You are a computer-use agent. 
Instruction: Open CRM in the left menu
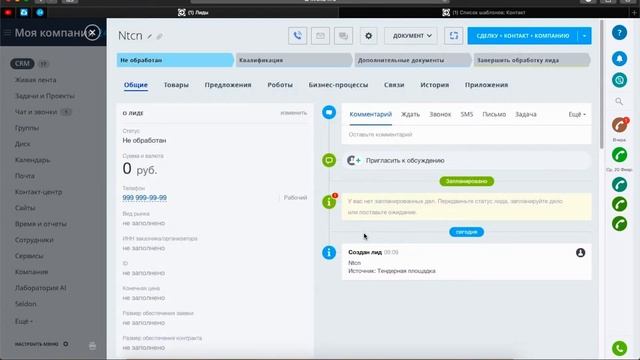pos(22,64)
